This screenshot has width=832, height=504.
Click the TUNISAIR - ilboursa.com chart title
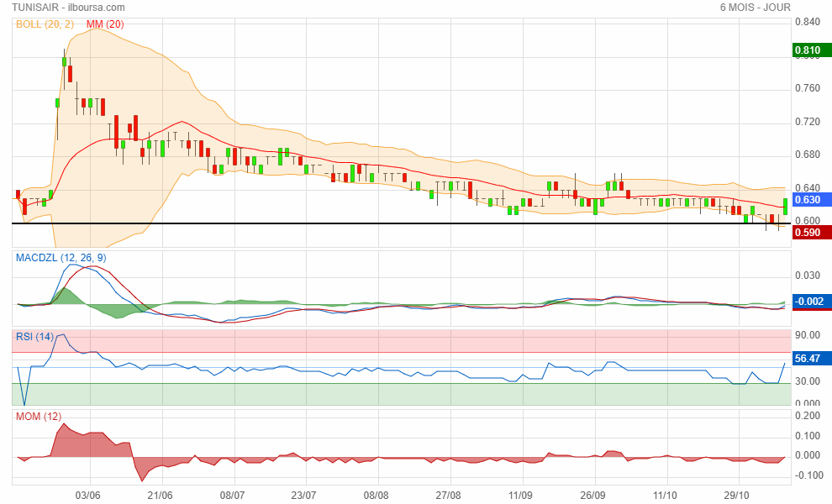point(68,8)
